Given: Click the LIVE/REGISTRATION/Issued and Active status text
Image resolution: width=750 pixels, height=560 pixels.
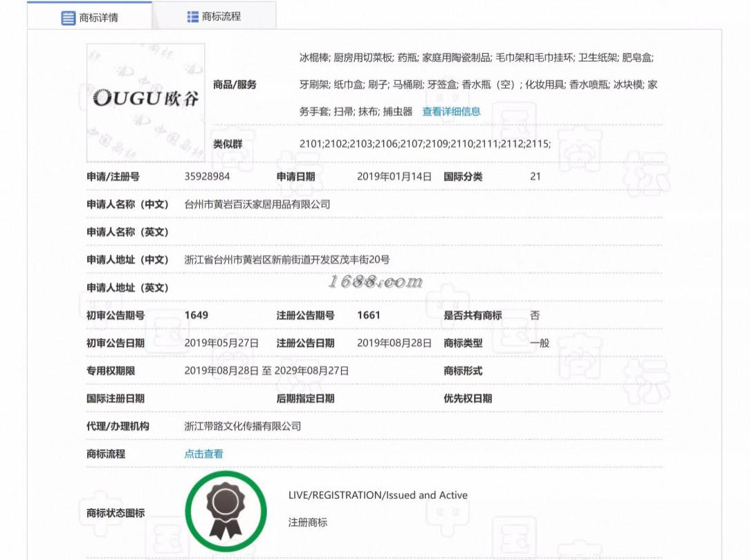Looking at the screenshot, I should [x=378, y=495].
